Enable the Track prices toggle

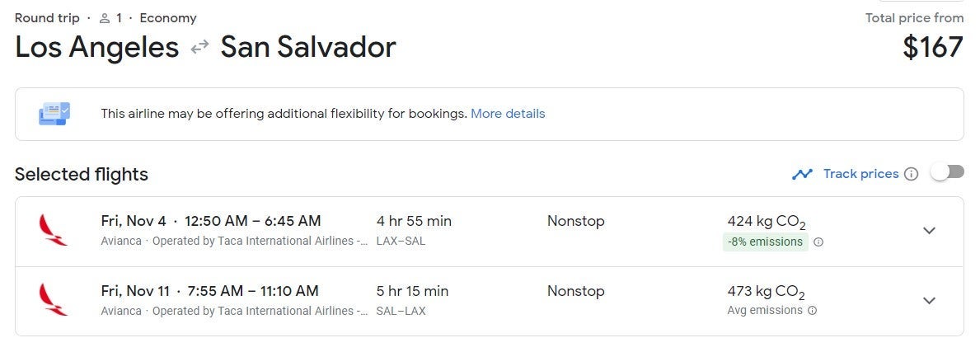947,172
